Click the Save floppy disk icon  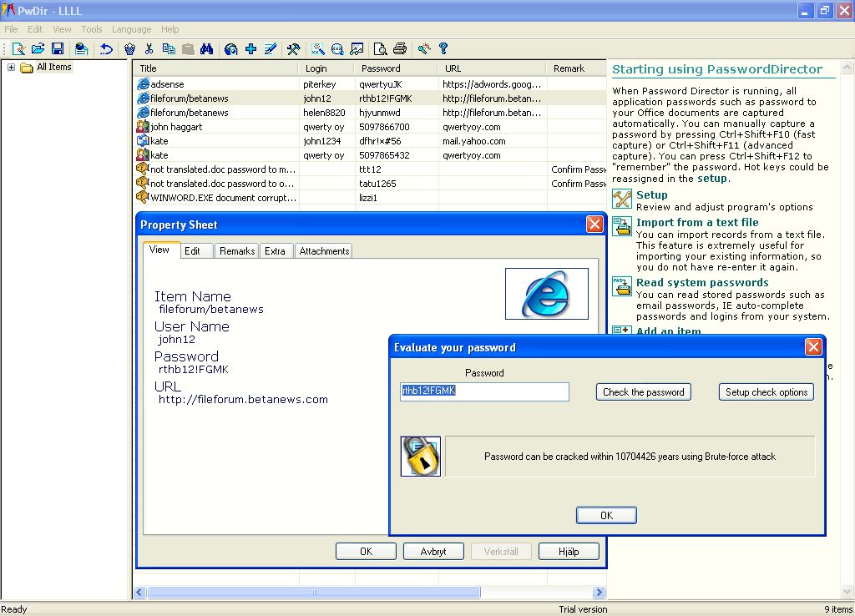[x=58, y=49]
